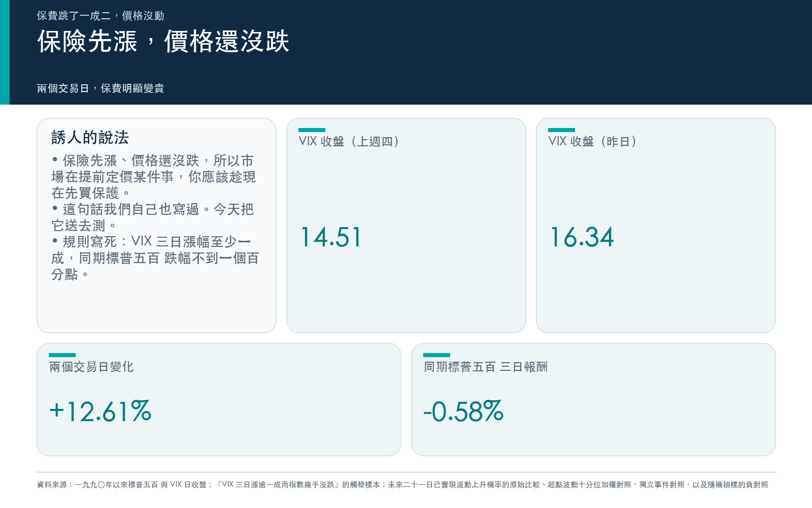Select the bullet starting 保險先漲、價格還沒跌

[154, 177]
